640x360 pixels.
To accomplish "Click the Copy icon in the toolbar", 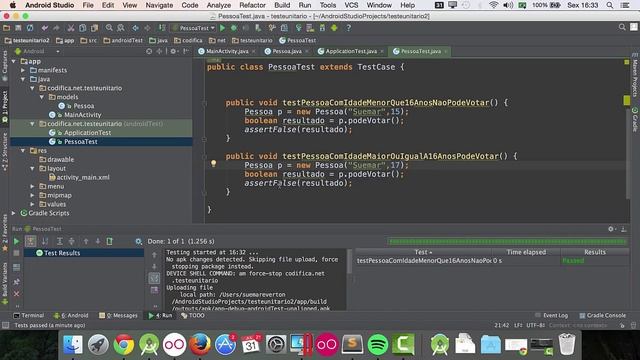I will point(82,28).
